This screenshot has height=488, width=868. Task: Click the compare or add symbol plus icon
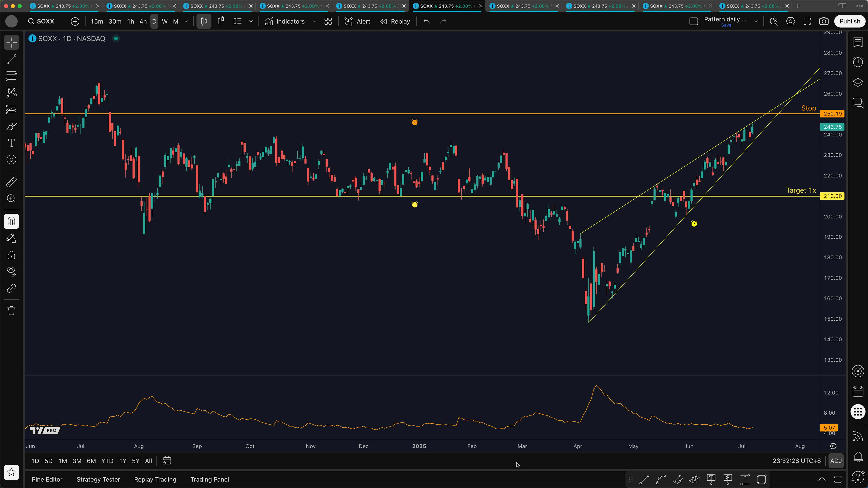(x=75, y=21)
